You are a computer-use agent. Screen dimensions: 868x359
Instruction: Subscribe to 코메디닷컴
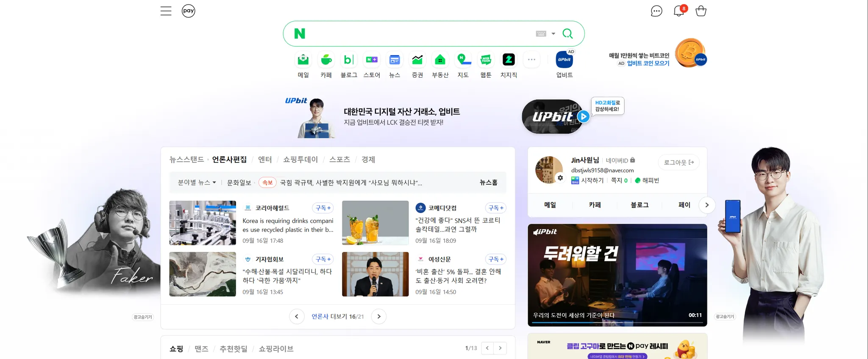(x=496, y=208)
